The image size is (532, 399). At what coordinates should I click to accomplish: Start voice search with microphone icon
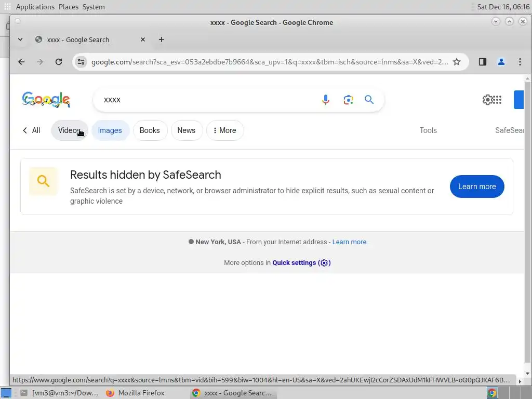pos(326,100)
